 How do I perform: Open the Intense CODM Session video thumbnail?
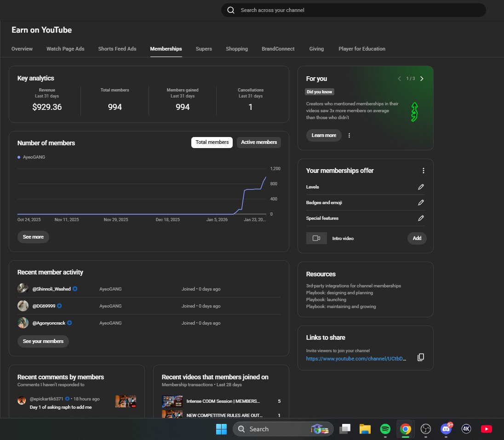click(172, 401)
